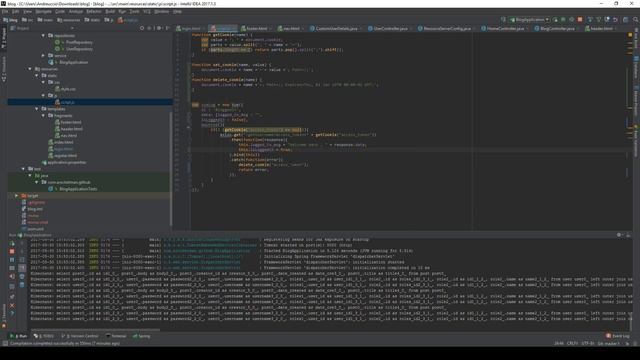Open the BlogApplication run configuration dropdown
The image size is (640, 360).
click(529, 20)
